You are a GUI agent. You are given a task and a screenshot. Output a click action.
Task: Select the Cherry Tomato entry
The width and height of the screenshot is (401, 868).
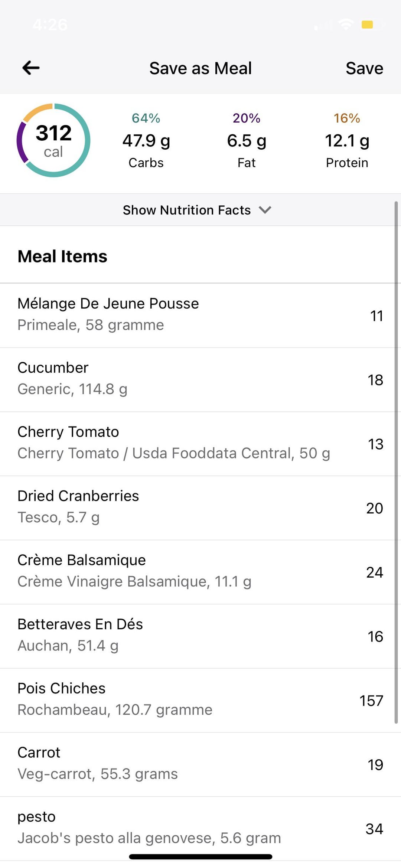pyautogui.click(x=200, y=443)
